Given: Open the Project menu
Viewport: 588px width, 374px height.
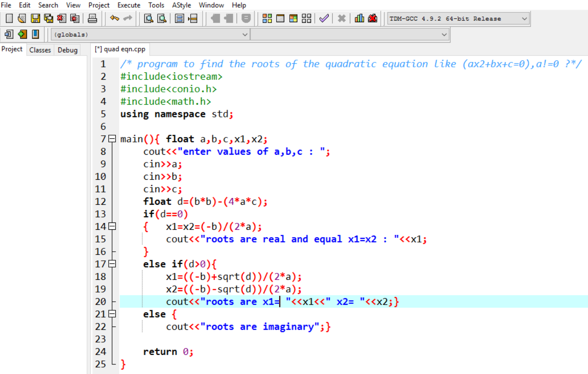Looking at the screenshot, I should [x=99, y=5].
